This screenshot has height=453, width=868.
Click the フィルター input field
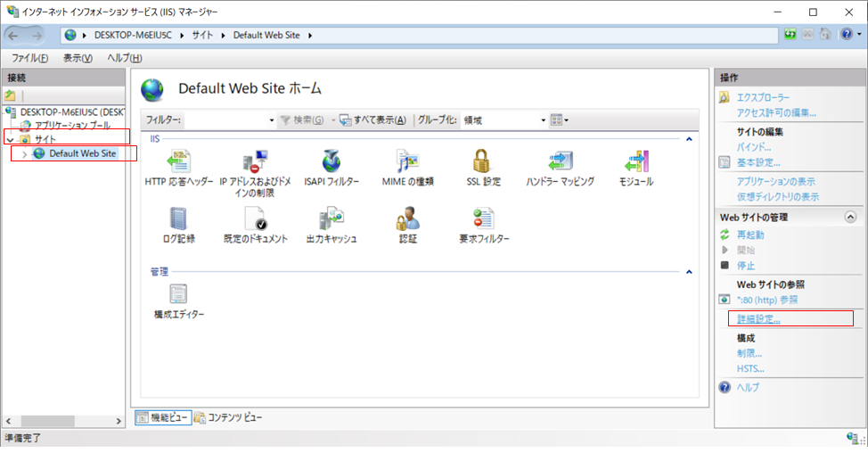(226, 120)
